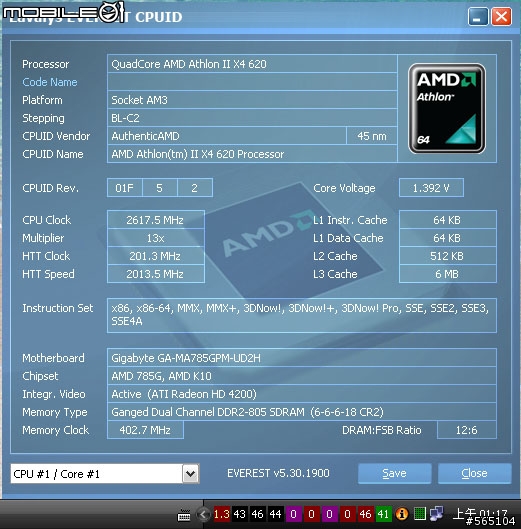Click the 1.392 V core voltage value

tap(431, 188)
